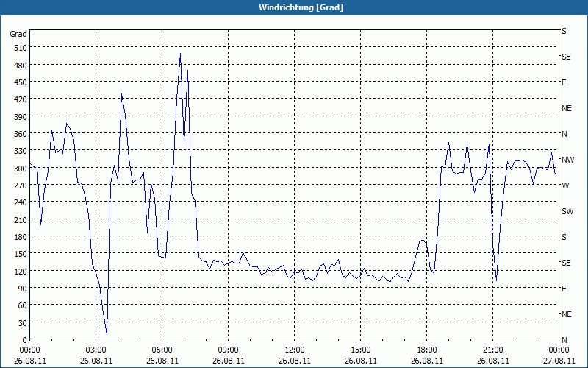The width and height of the screenshot is (588, 368).
Task: Select the 180 value on the degree axis
Action: (21, 237)
